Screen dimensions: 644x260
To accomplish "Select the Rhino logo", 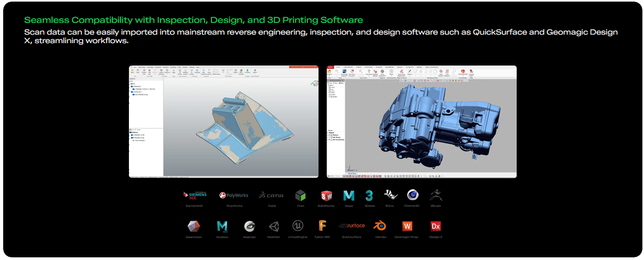I will point(389,196).
